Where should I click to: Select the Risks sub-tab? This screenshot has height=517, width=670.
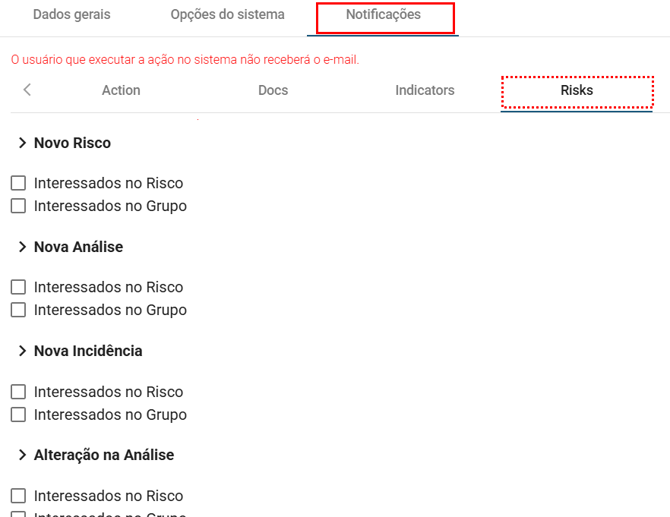pyautogui.click(x=576, y=90)
